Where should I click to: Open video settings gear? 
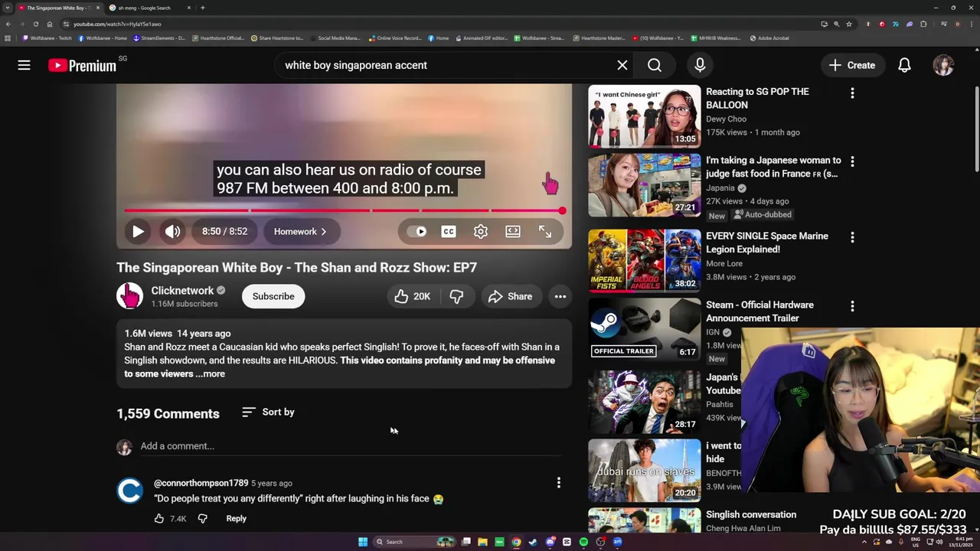480,231
